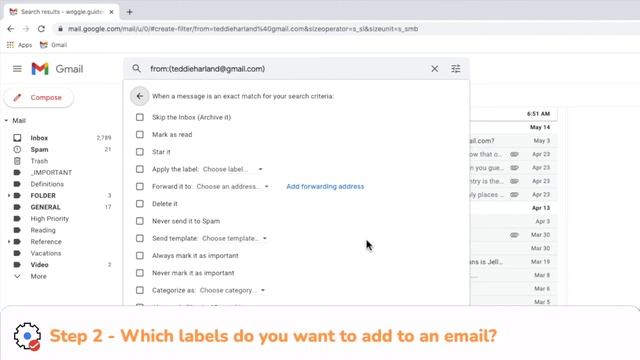Collapse the Mail section arrow
The width and height of the screenshot is (640, 360).
pyautogui.click(x=6, y=121)
